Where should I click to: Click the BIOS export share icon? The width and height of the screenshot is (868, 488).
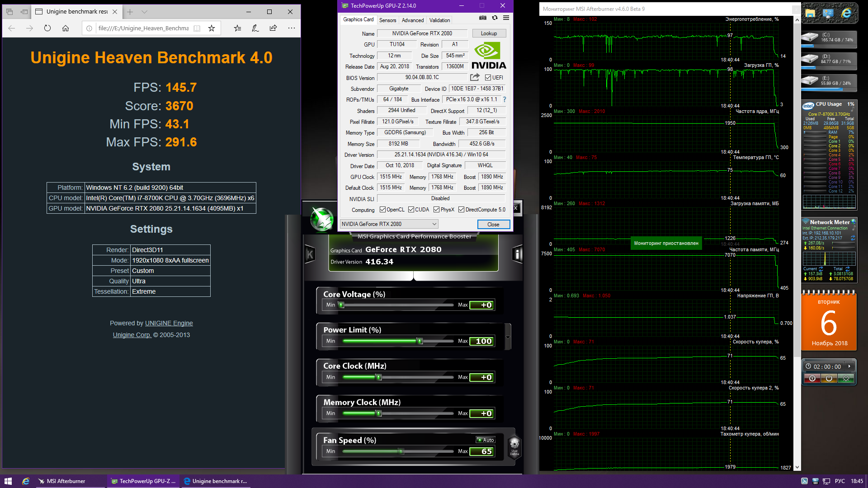[475, 77]
